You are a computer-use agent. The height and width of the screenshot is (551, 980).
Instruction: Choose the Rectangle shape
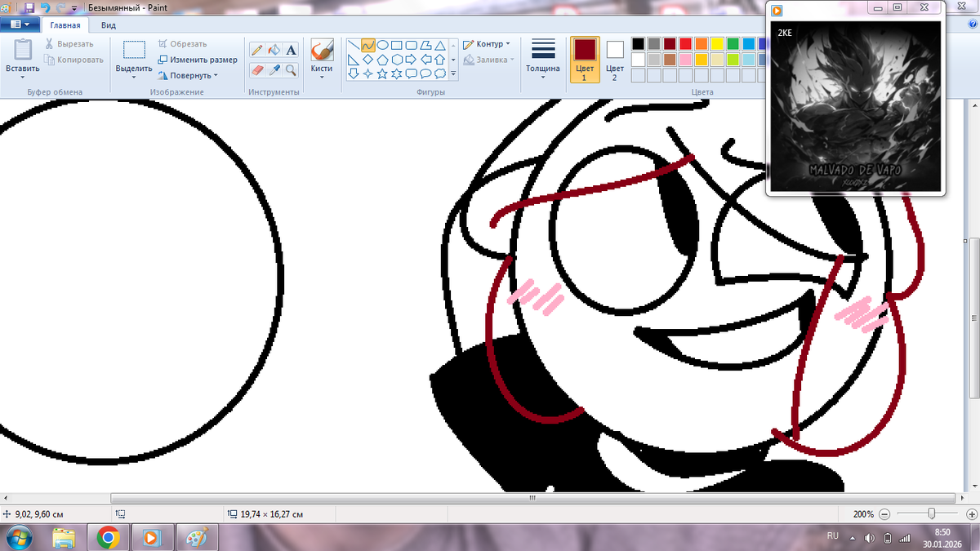[x=397, y=46]
